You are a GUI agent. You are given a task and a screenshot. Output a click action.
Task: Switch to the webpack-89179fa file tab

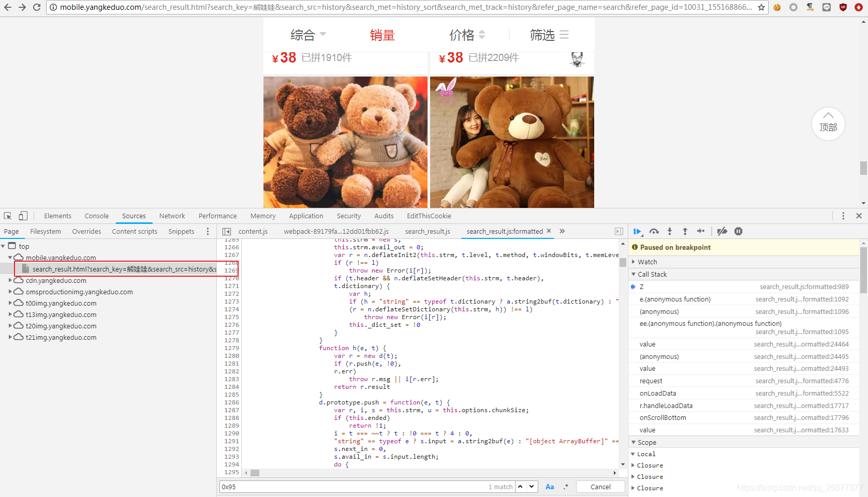tap(336, 231)
